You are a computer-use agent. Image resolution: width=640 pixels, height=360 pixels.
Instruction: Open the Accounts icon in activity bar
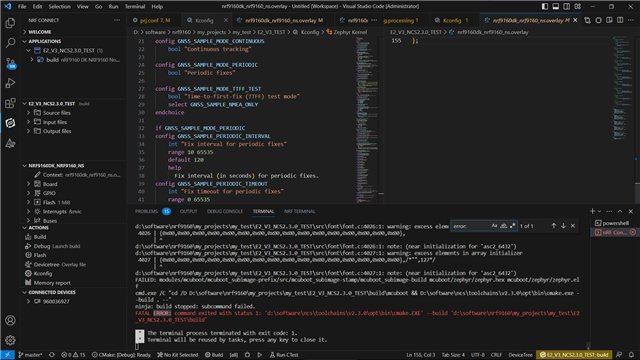pyautogui.click(x=10, y=320)
